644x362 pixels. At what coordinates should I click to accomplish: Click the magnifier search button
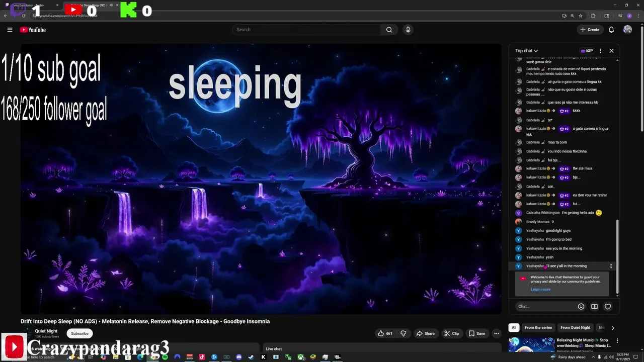point(389,30)
